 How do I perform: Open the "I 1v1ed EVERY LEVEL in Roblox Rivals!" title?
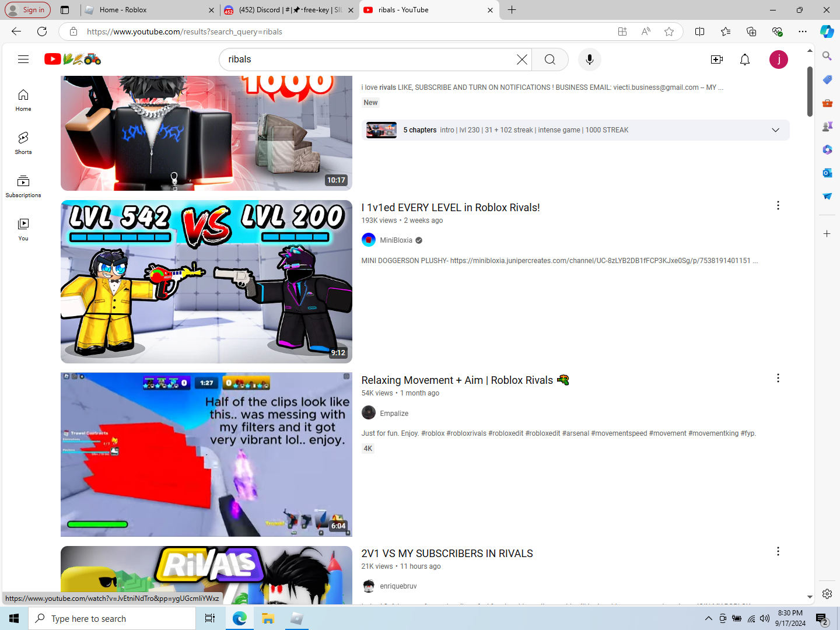point(450,207)
